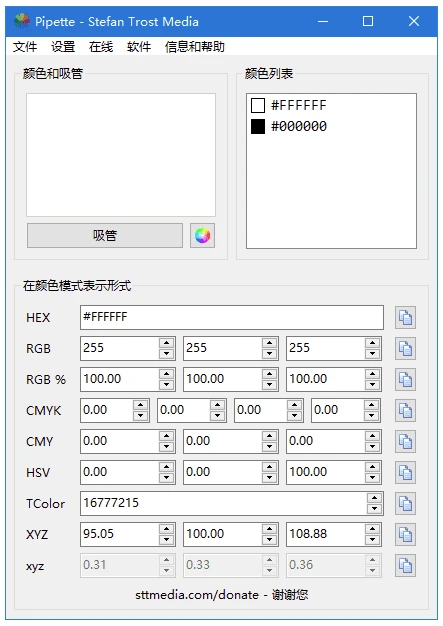Click into the HEX input field
Viewport: 443px width, 626px height.
(x=231, y=318)
